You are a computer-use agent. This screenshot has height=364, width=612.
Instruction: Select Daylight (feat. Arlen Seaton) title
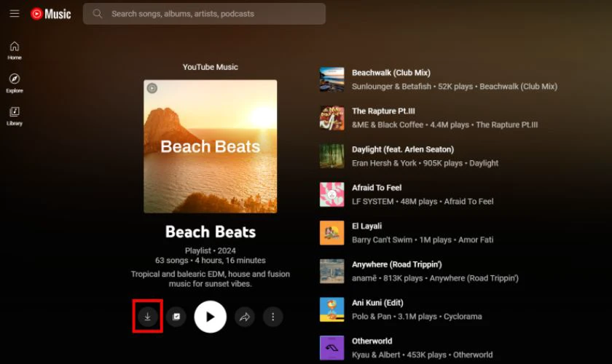pos(403,149)
